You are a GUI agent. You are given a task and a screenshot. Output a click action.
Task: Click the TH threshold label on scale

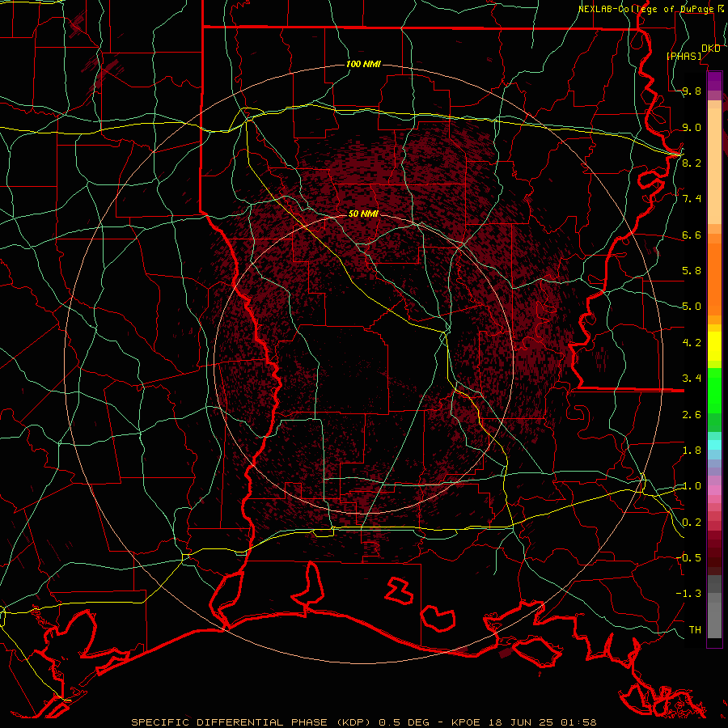pos(695,629)
